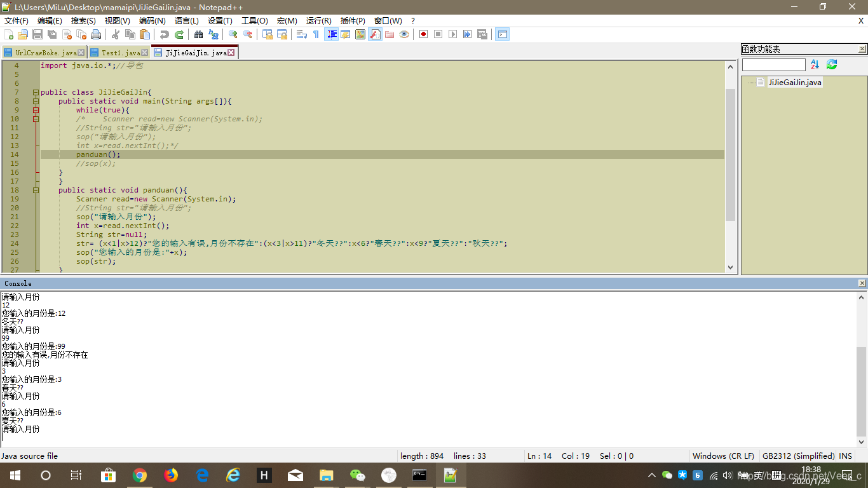Click the Save All toolbar icon
868x488 pixels.
click(52, 34)
